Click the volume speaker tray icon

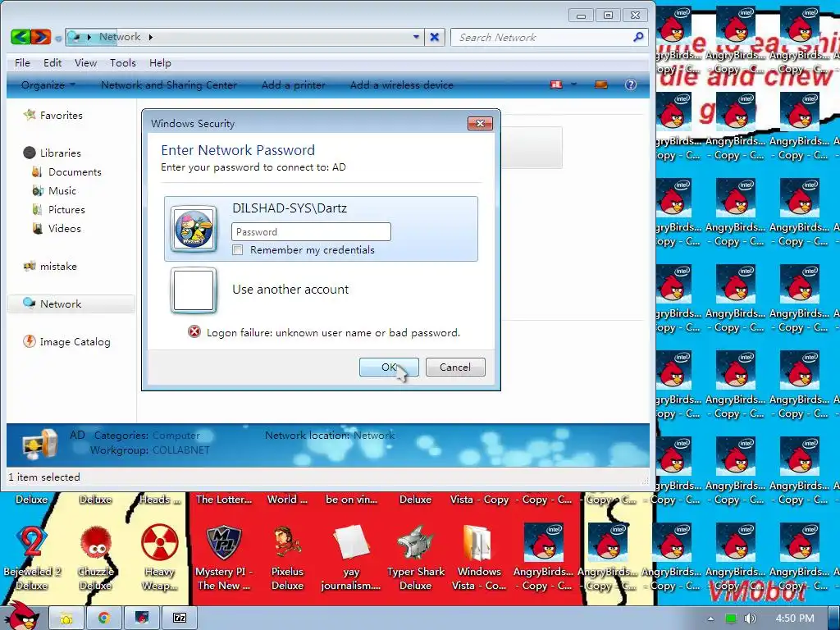pos(751,619)
